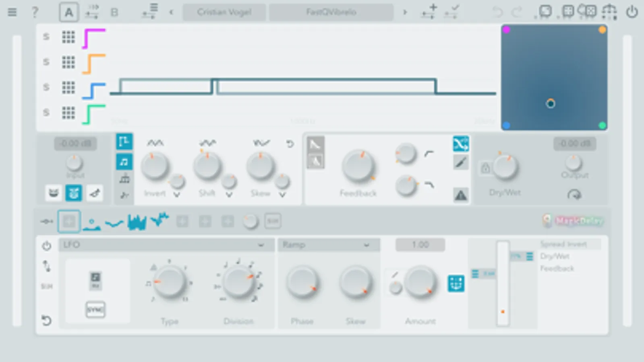Click the question mark help icon
Image resolution: width=644 pixels, height=362 pixels.
[x=35, y=12]
